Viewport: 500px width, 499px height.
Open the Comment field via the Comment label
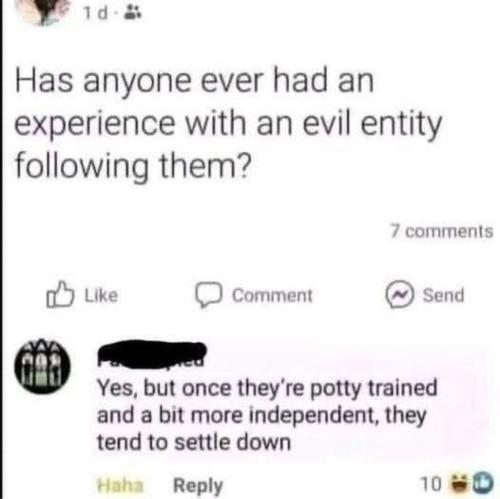[272, 296]
